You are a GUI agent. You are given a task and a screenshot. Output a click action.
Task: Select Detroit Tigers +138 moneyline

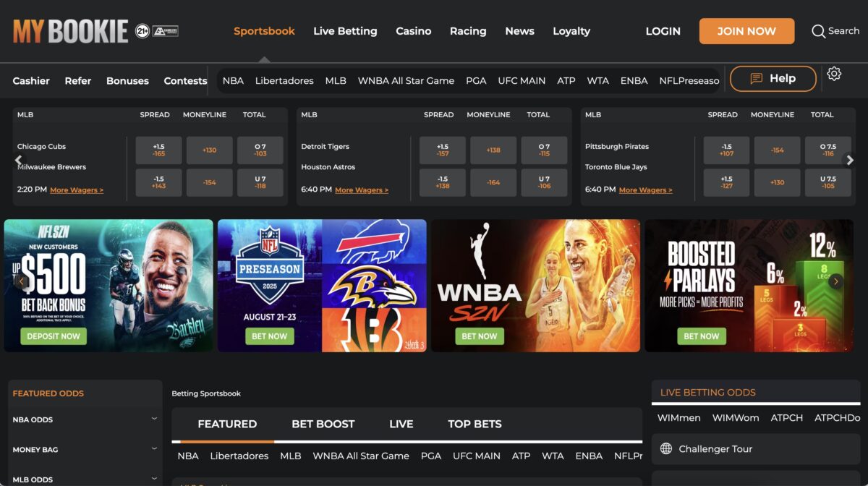493,150
